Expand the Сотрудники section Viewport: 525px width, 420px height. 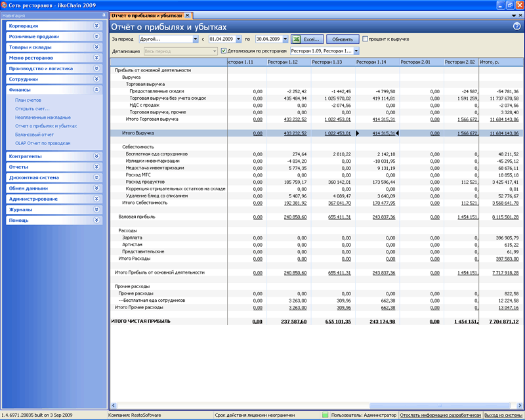pos(96,79)
